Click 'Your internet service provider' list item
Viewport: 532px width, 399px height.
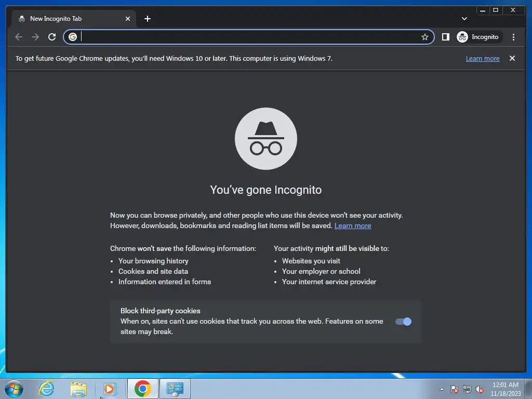pyautogui.click(x=329, y=282)
